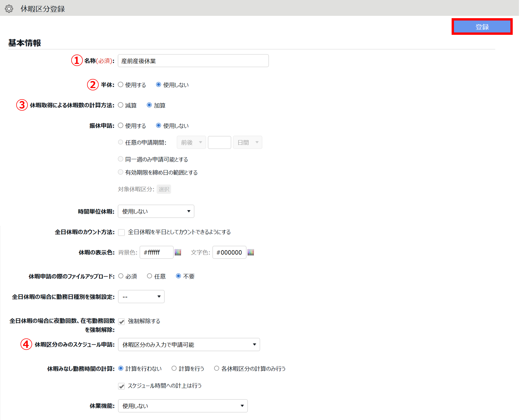This screenshot has height=420, width=520.
Task: Click the 背景色 hex code field
Action: (156, 252)
